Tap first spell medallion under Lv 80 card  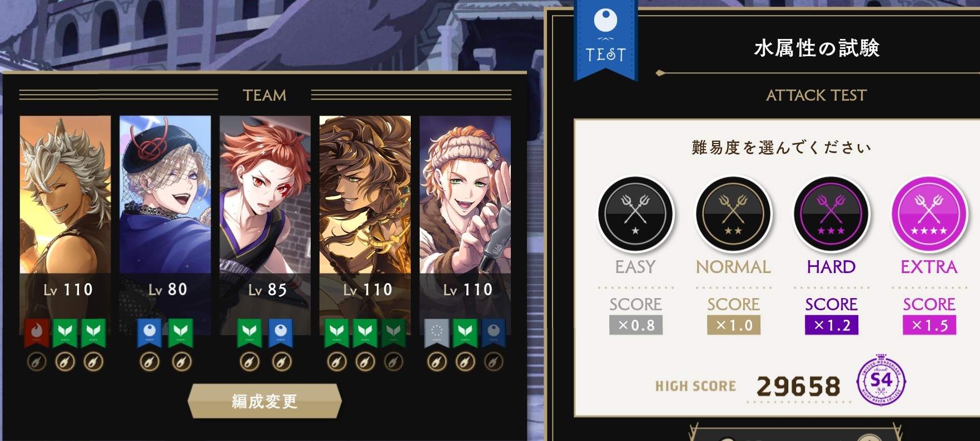tap(149, 362)
